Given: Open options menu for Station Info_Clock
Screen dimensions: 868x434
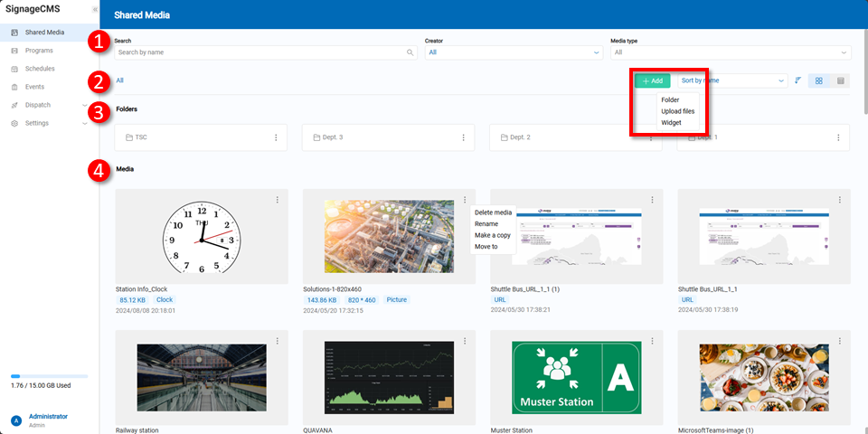Looking at the screenshot, I should coord(277,200).
